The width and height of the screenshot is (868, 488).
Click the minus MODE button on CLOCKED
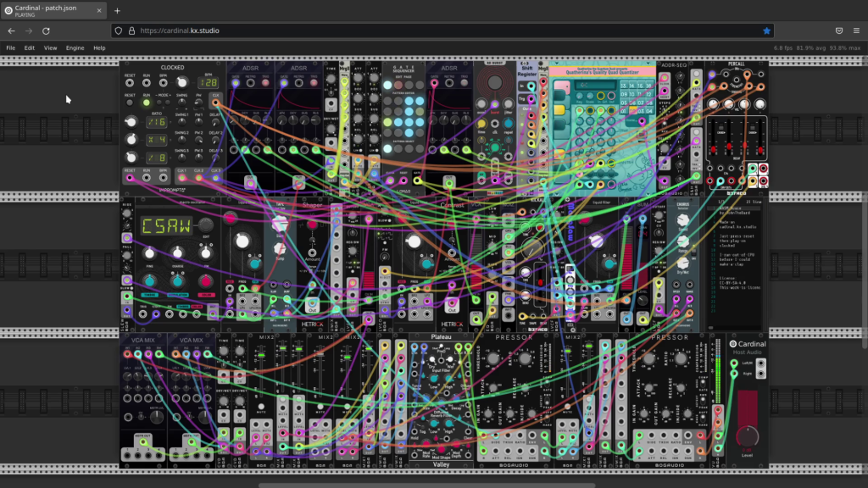click(159, 103)
